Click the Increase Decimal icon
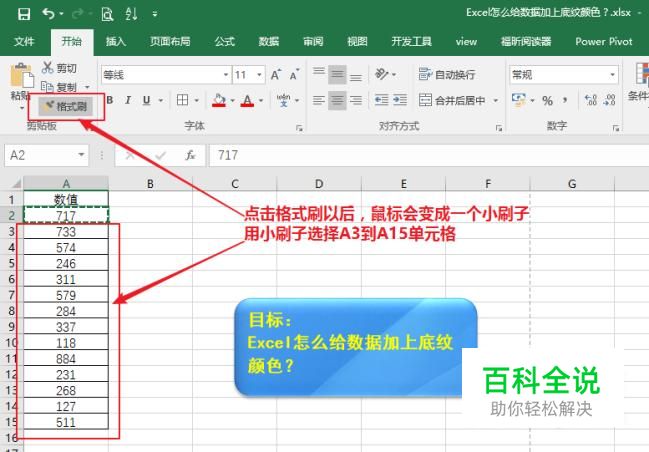649x452 pixels. 591,100
